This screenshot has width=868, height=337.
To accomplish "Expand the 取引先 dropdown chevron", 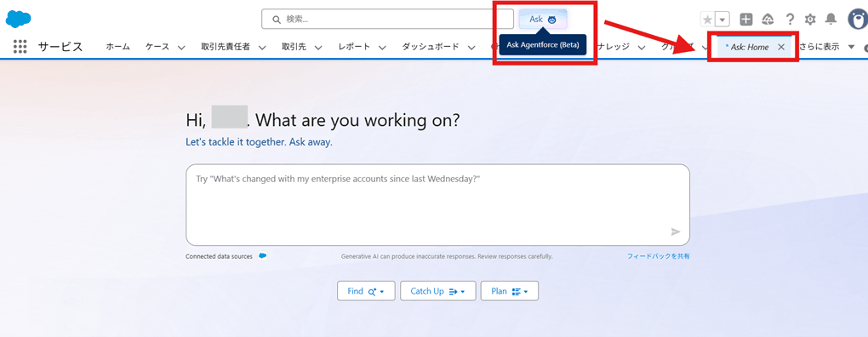I will tap(318, 48).
